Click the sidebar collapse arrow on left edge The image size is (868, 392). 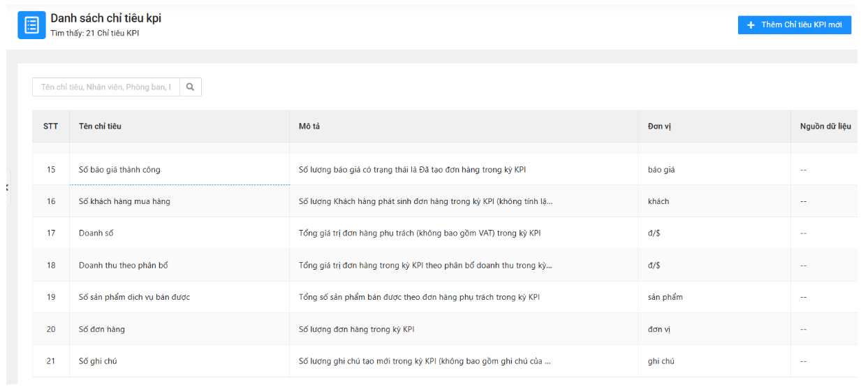pos(7,187)
